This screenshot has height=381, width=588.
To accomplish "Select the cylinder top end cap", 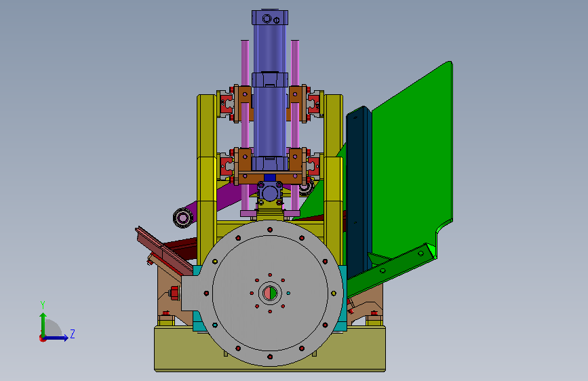I will tap(270, 18).
